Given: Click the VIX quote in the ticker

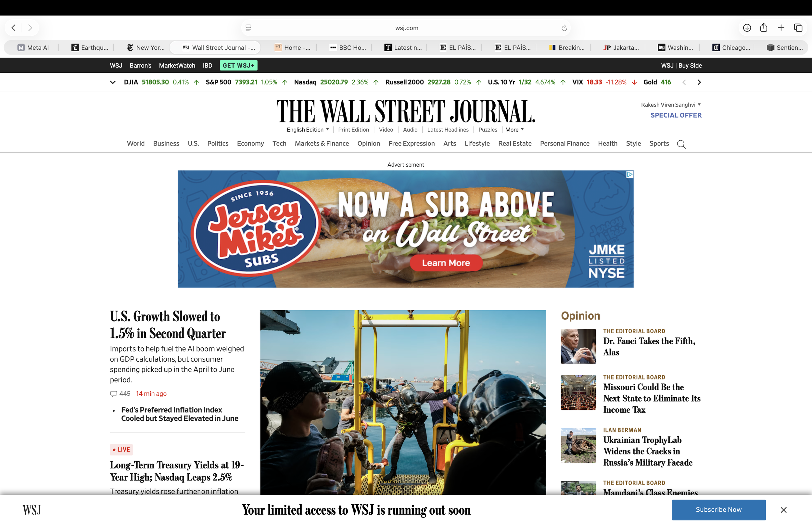Looking at the screenshot, I should point(604,82).
